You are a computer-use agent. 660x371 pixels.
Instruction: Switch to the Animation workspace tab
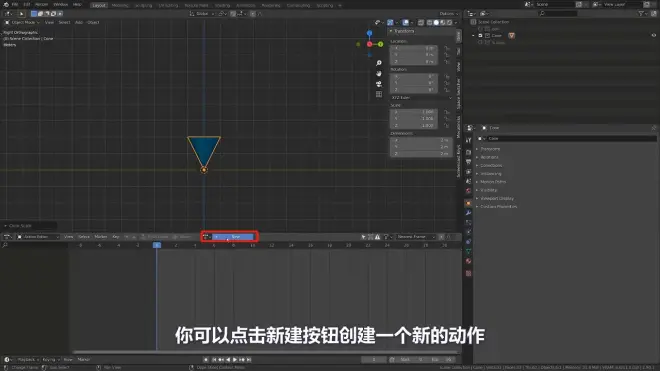[x=246, y=5]
